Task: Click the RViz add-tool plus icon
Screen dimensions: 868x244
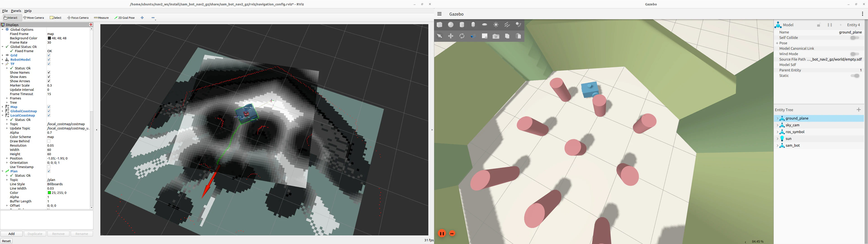Action: [142, 18]
